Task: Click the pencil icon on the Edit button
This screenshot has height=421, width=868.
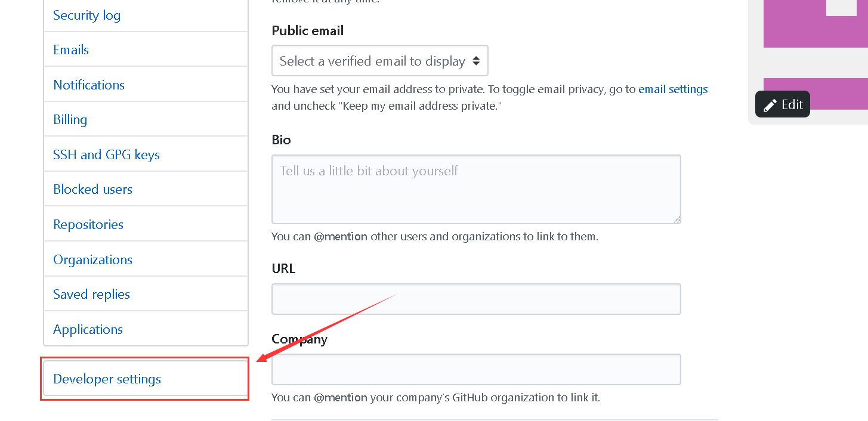Action: tap(770, 105)
